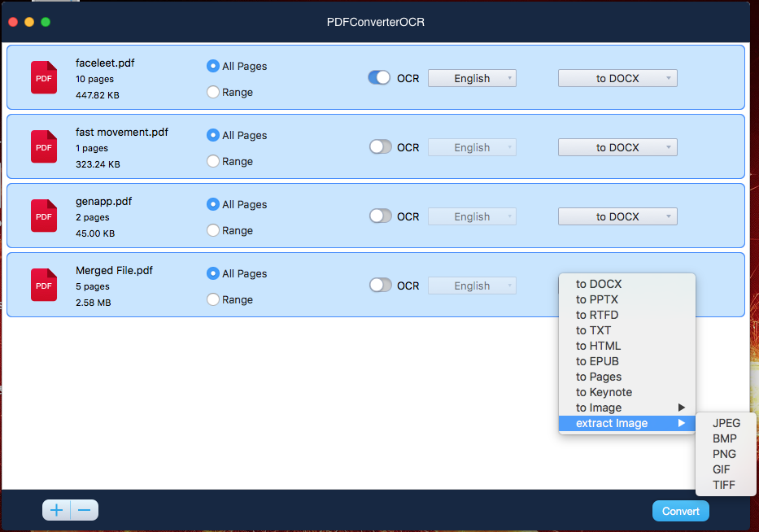The width and height of the screenshot is (759, 532).
Task: Click the PDF icon for Merged File.pdf
Action: pos(44,286)
